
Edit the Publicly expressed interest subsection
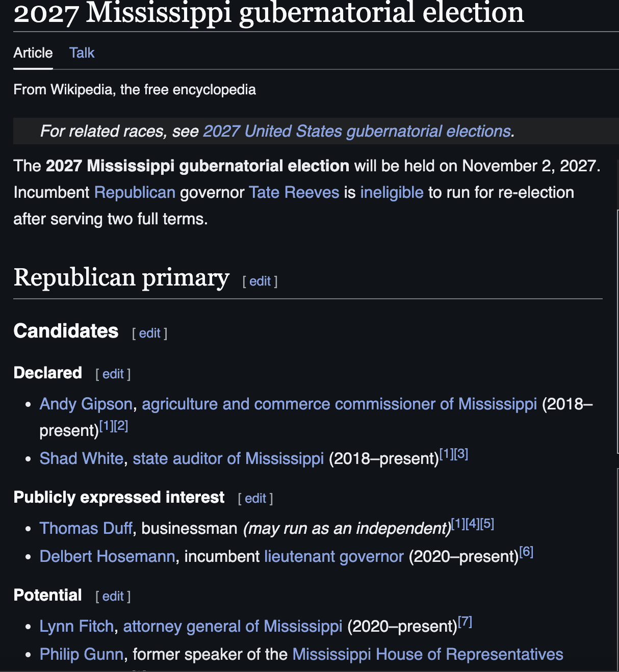(x=255, y=498)
